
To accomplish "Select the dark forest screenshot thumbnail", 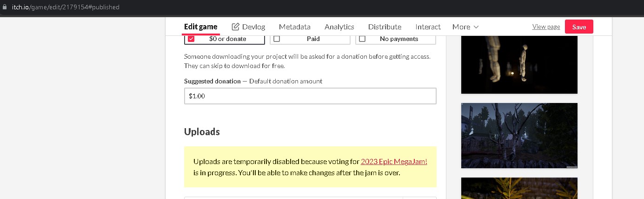I will click(x=519, y=135).
